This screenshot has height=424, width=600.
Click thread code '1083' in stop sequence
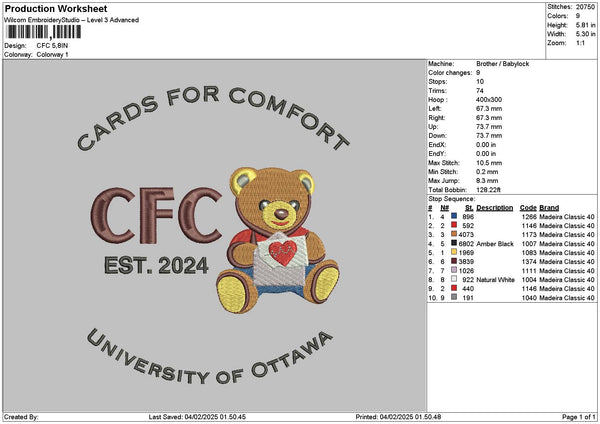(529, 253)
